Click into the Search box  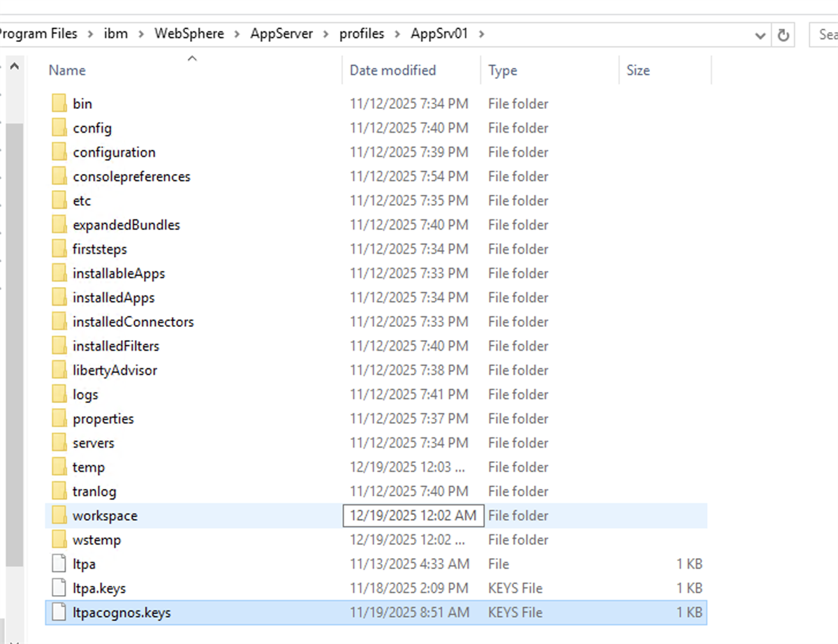point(824,34)
